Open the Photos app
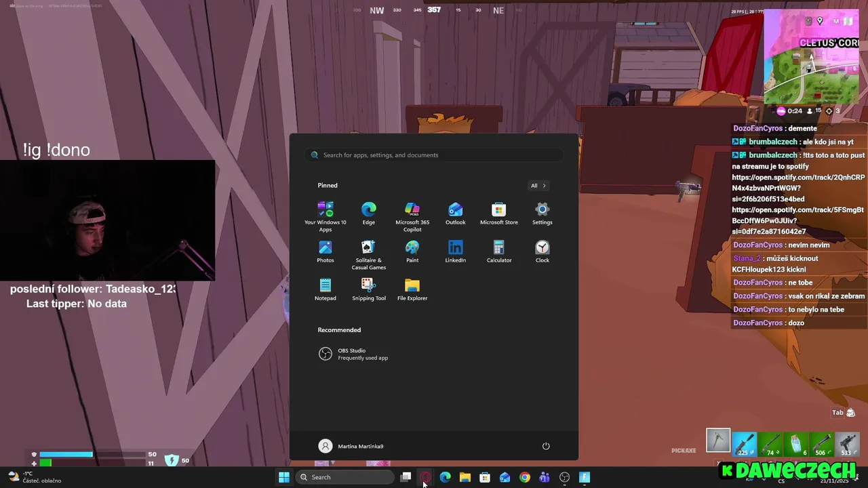The width and height of the screenshot is (868, 488). [x=325, y=251]
